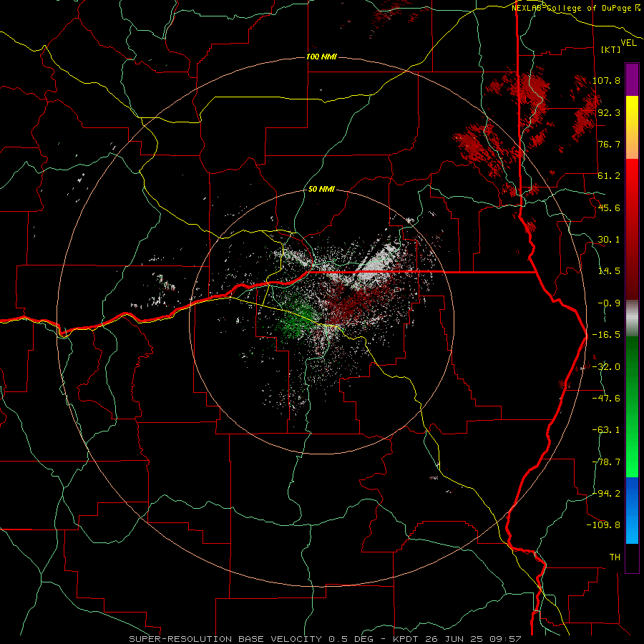Click the [KT] units label
This screenshot has height=644, width=644.
click(610, 49)
